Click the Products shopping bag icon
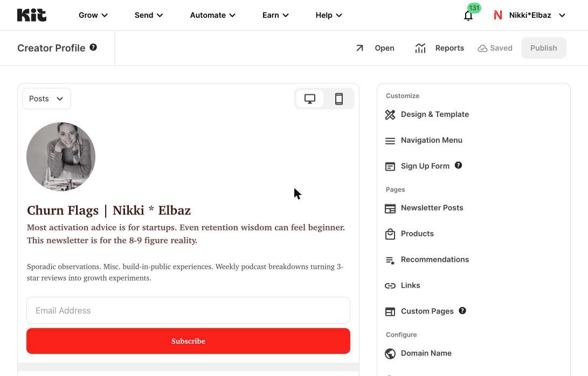This screenshot has width=588, height=376. click(390, 234)
